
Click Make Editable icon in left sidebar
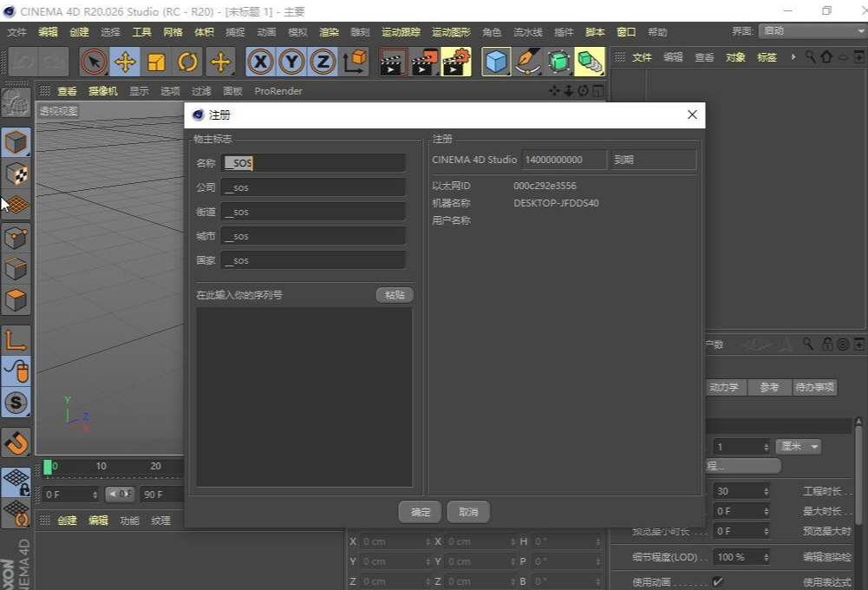pos(16,103)
